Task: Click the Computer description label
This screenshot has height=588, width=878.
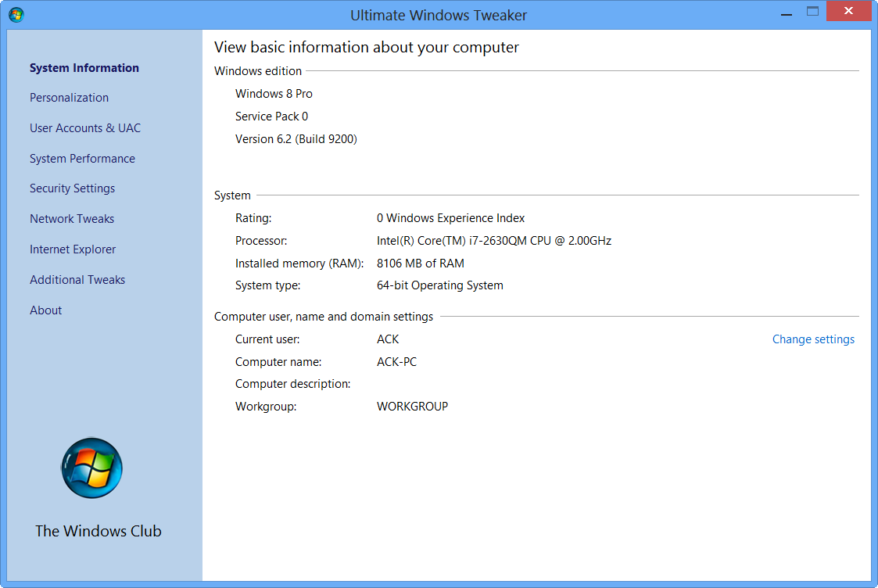Action: [x=293, y=384]
